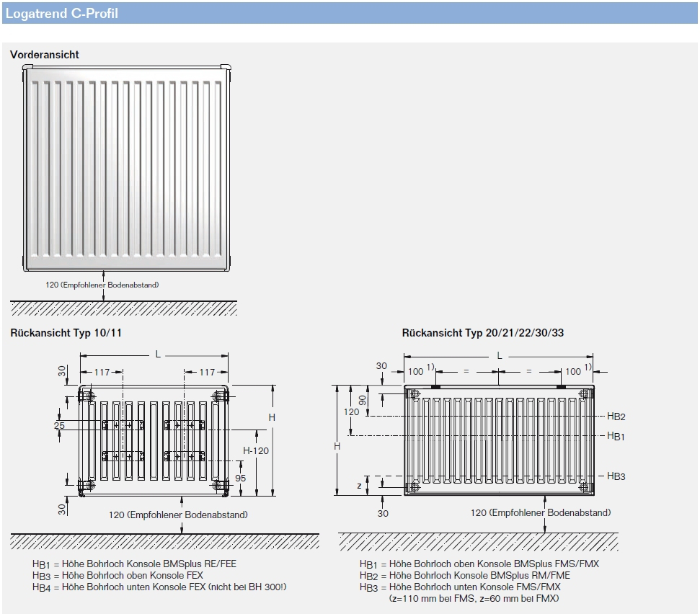700x614 pixels.
Task: Click the HB2 dimension label on right diagram
Action: point(616,416)
